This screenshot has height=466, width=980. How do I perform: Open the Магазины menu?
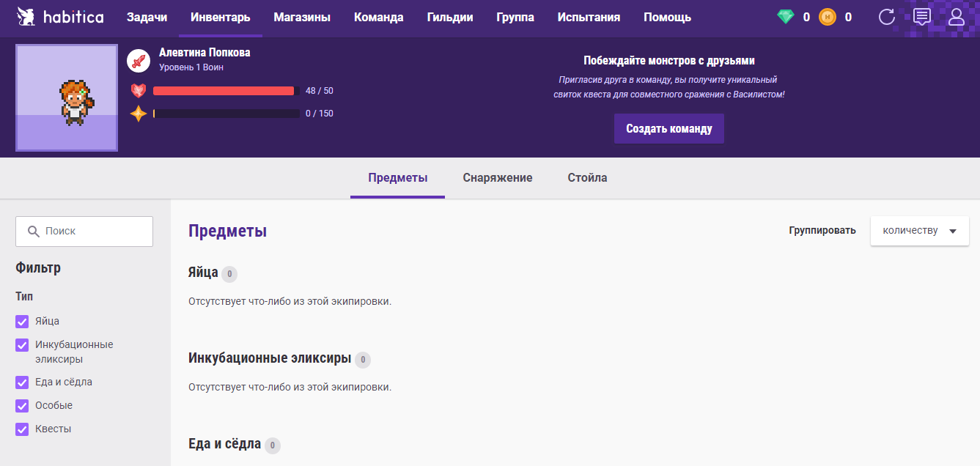(x=302, y=18)
